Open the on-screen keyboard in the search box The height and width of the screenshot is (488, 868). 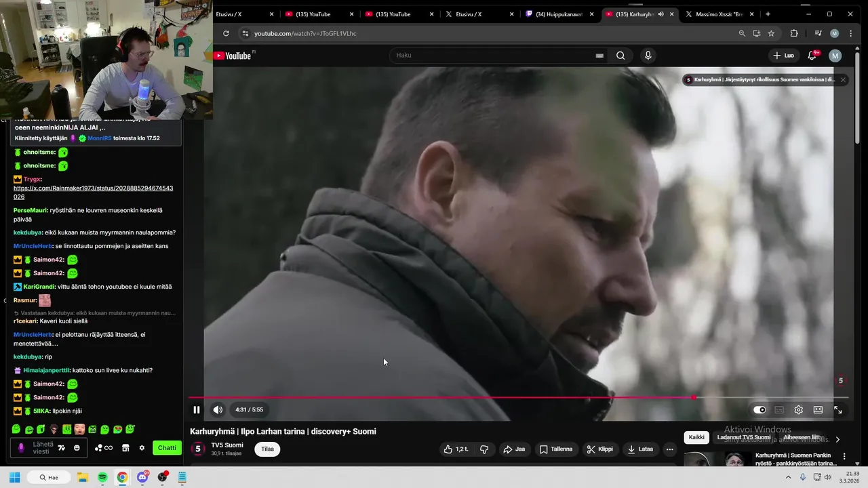[599, 56]
